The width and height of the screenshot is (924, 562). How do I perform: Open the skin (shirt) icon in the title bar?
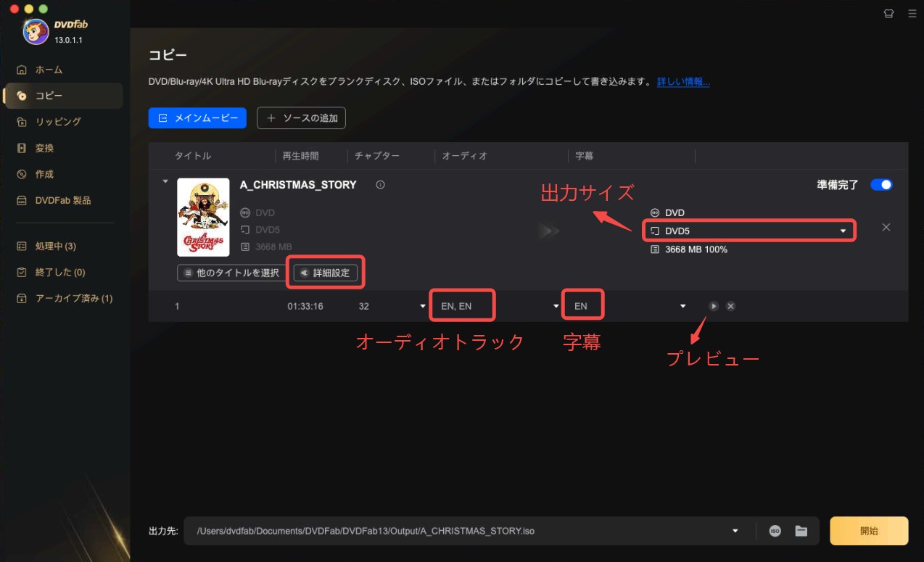point(888,13)
